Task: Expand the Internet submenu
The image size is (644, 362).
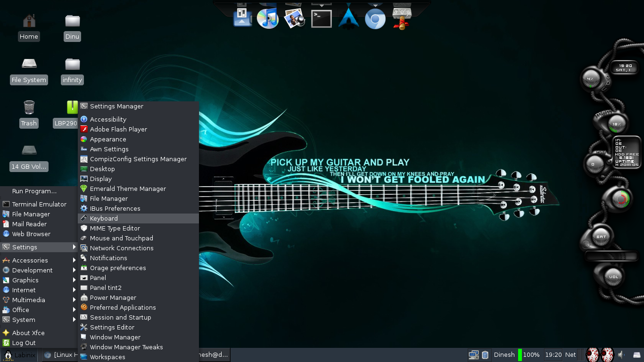Action: click(39, 290)
